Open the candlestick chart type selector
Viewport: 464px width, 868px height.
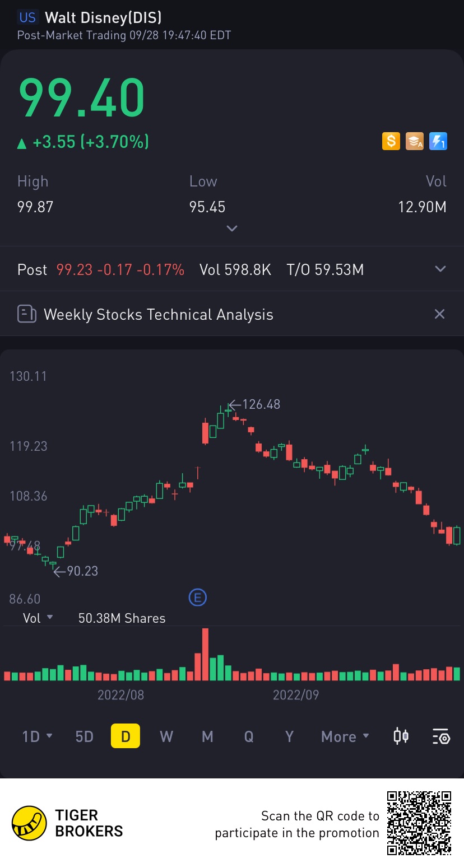click(401, 736)
